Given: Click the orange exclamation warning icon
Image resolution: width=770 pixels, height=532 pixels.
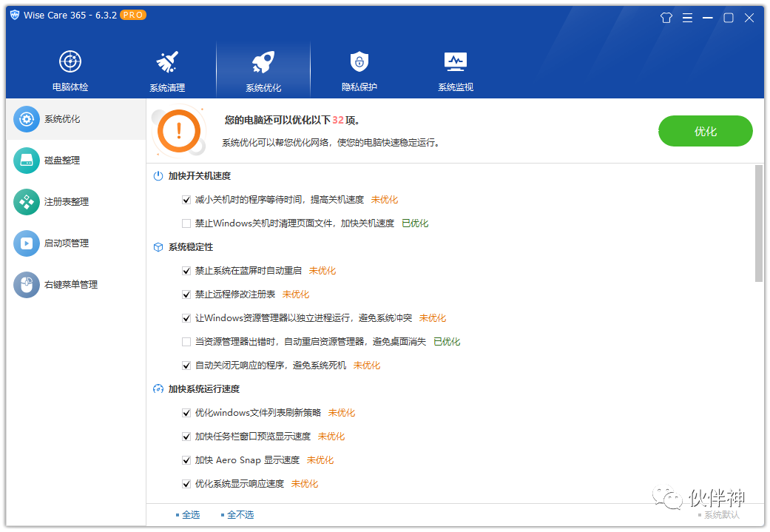Looking at the screenshot, I should click(x=178, y=131).
